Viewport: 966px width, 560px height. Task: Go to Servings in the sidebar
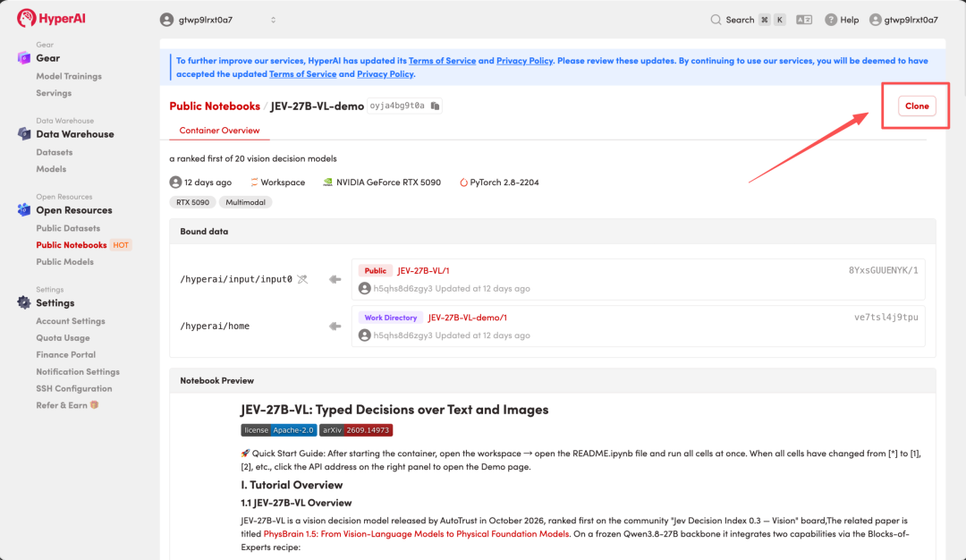[54, 93]
